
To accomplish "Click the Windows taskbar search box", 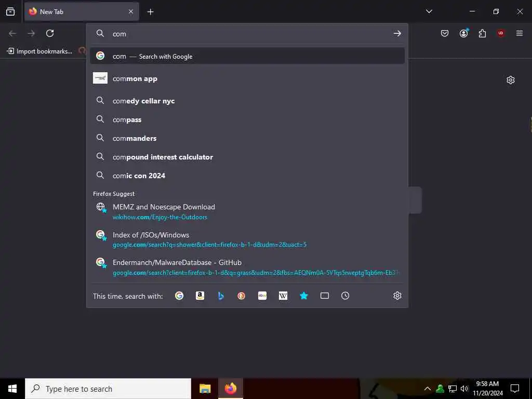I will [x=108, y=389].
